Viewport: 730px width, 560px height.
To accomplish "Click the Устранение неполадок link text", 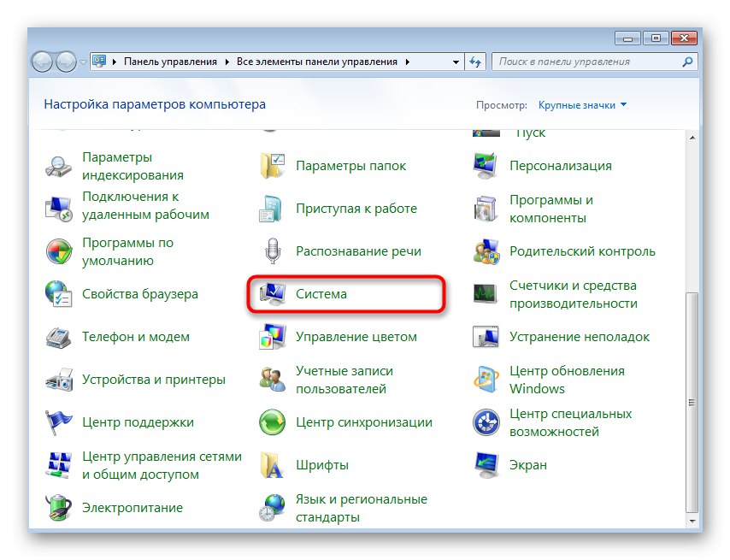I will [580, 337].
